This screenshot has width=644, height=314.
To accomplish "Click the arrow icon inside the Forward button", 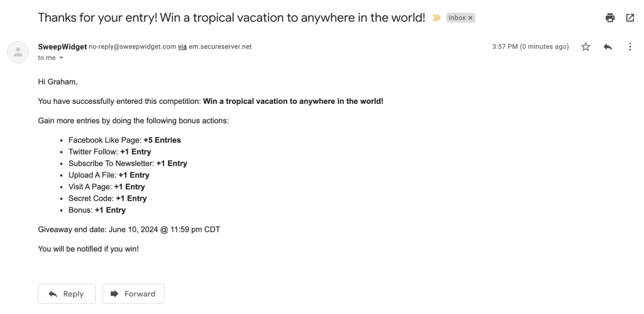I will coord(114,294).
